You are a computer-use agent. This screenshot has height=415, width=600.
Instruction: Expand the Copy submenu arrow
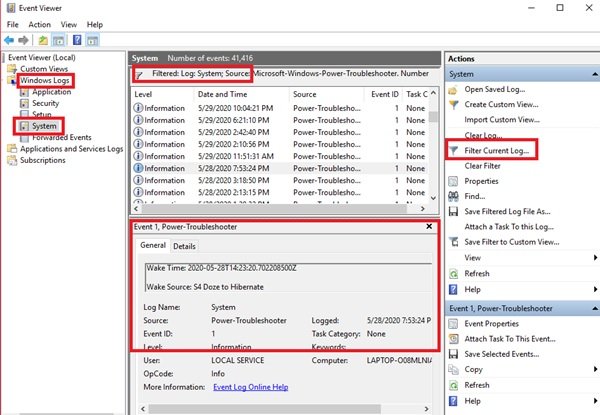590,370
